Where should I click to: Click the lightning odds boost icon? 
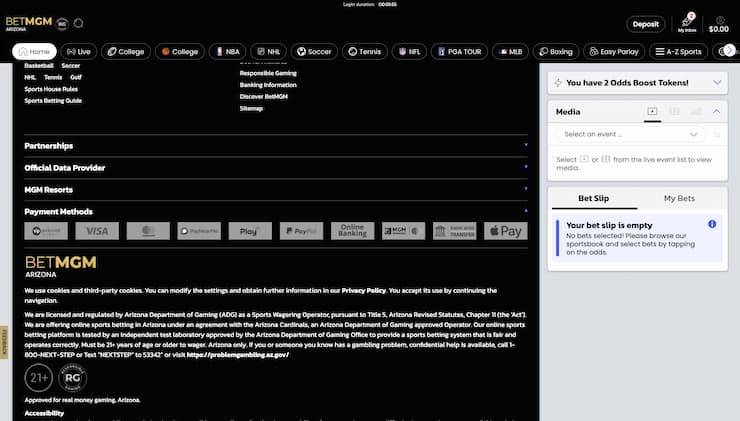click(558, 83)
